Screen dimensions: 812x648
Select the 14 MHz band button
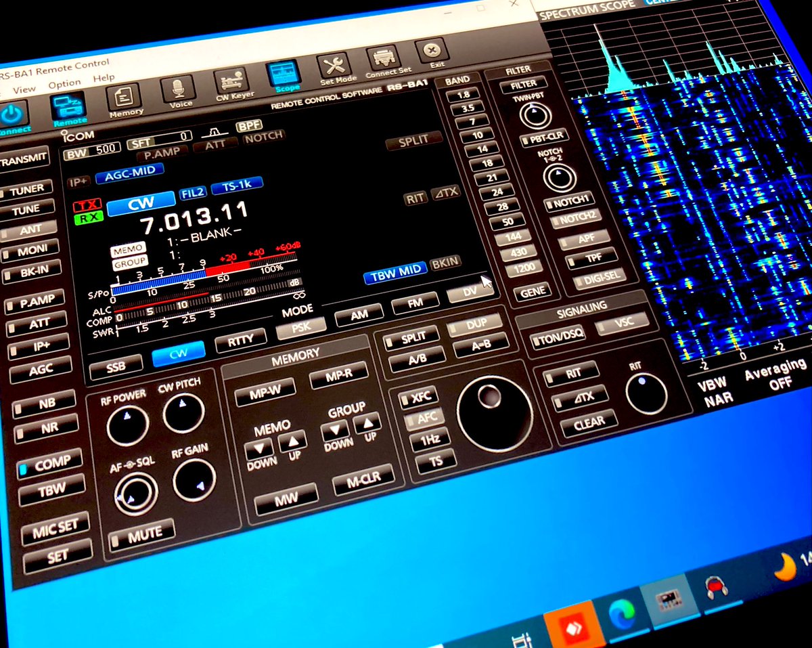coord(481,149)
